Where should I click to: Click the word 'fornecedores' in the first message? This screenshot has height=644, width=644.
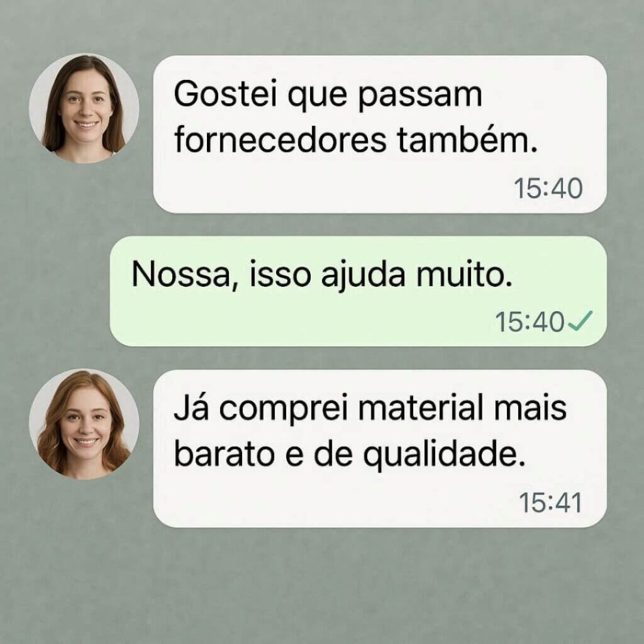pos(280,140)
